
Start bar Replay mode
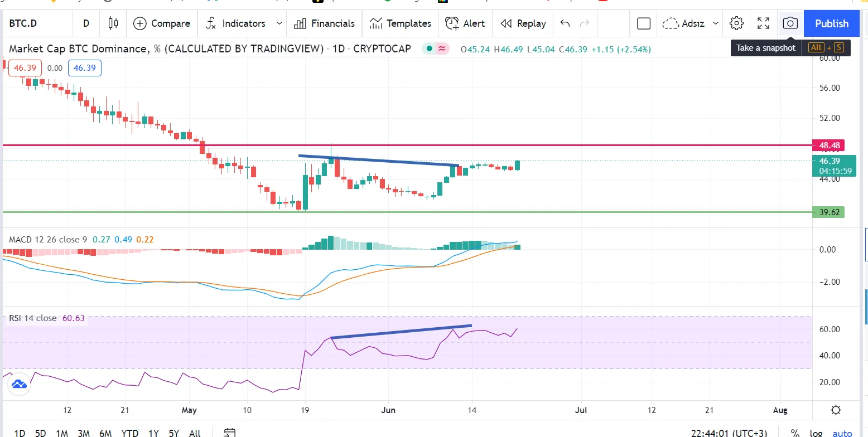point(523,23)
